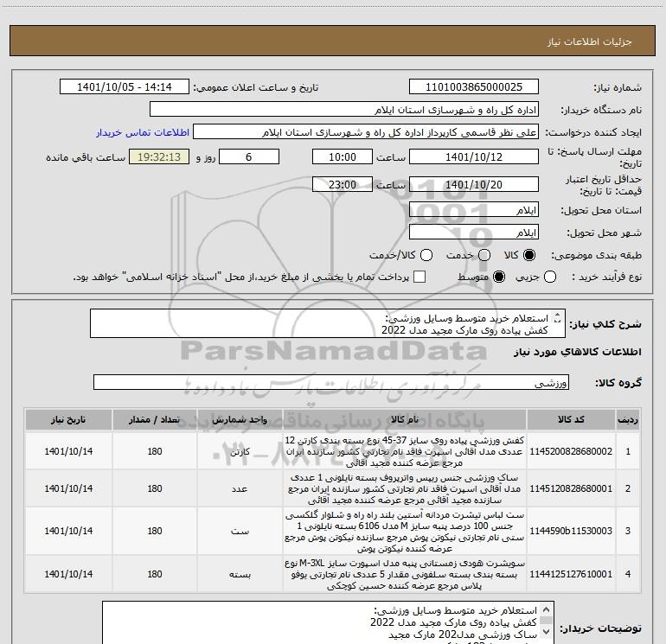666x644 pixels.
Task: Click the deadline time field 10:00
Action: coord(343,156)
